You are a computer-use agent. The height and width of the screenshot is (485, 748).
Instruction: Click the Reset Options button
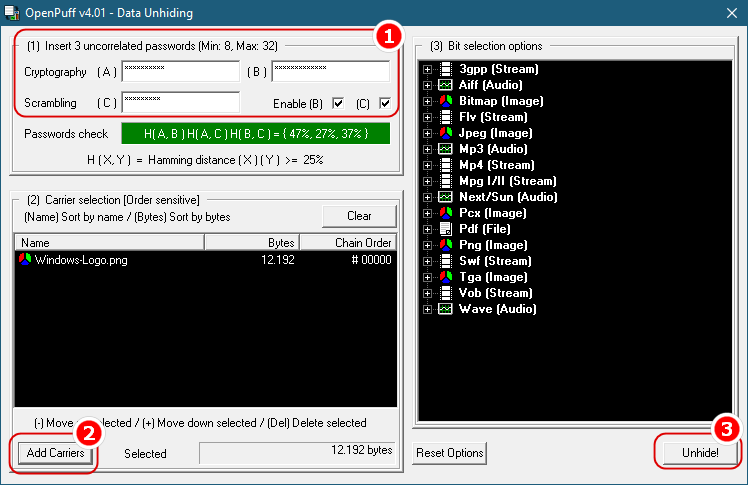click(449, 453)
